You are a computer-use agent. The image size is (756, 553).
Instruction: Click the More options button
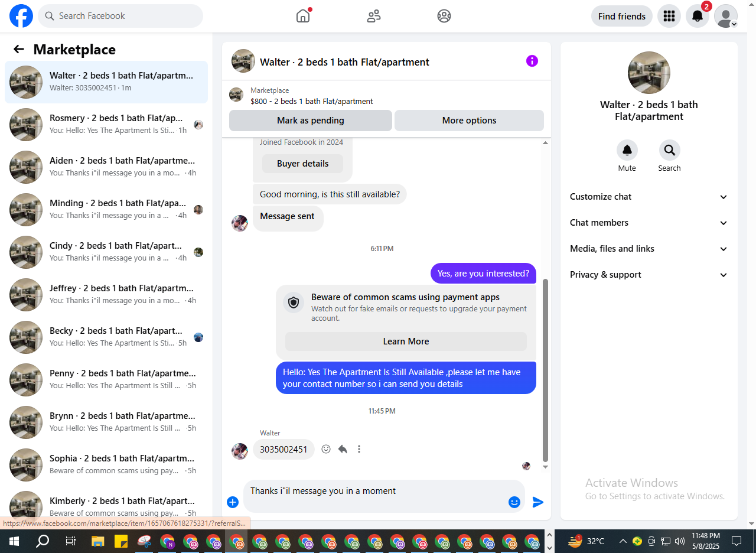point(469,121)
